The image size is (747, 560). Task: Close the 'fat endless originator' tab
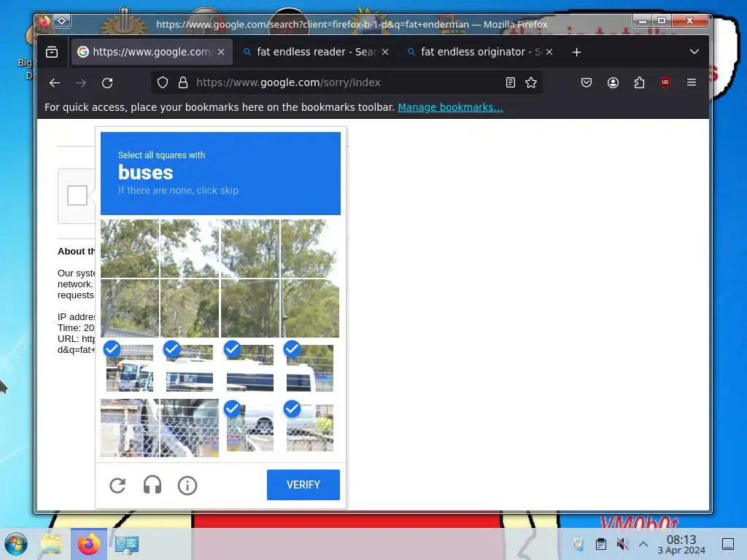549,52
